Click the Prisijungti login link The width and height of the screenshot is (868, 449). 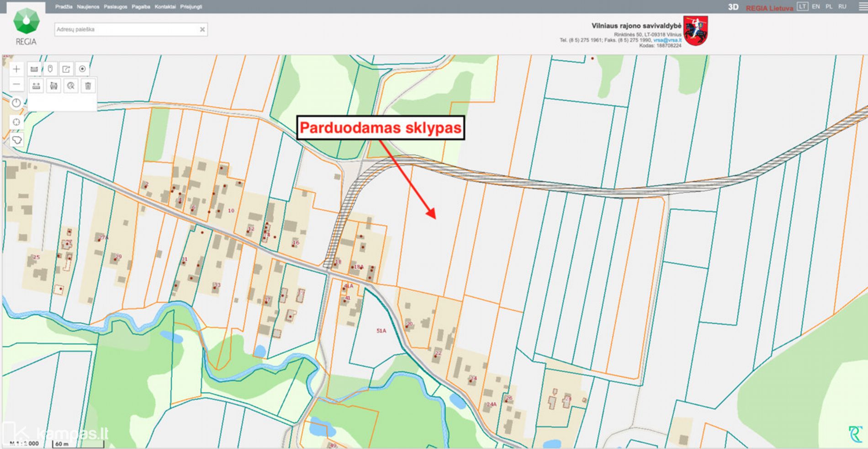191,7
